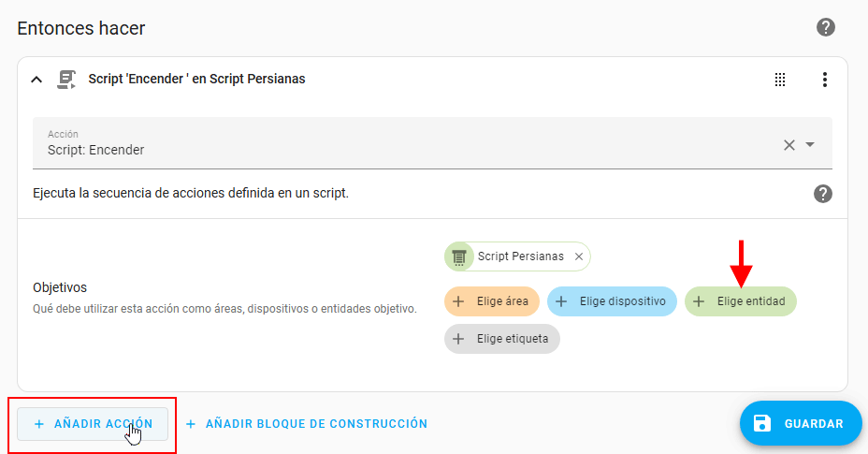Click the Script Persianas chip icon
This screenshot has height=454, width=868.
458,256
